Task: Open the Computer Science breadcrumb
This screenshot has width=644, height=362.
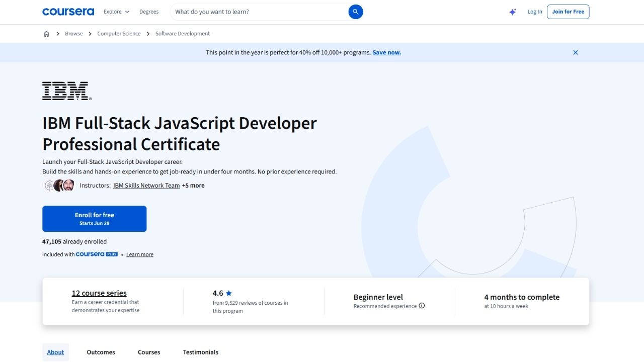Action: (119, 34)
